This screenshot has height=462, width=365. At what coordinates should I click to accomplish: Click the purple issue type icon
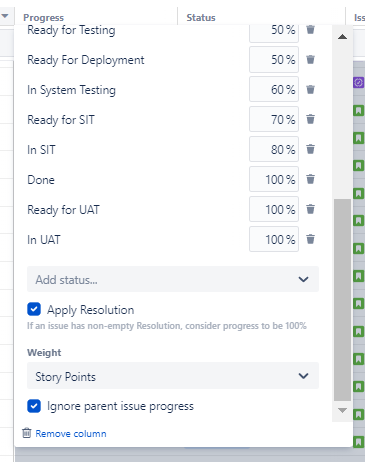click(358, 82)
